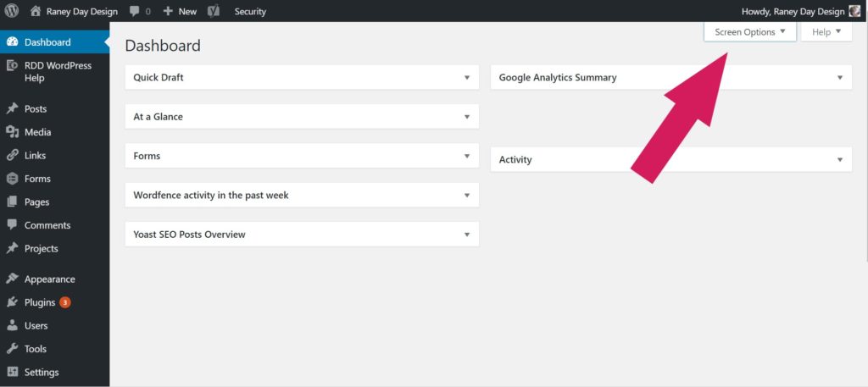Click the Media icon in sidebar
Screen dimensions: 868x387
pos(12,131)
